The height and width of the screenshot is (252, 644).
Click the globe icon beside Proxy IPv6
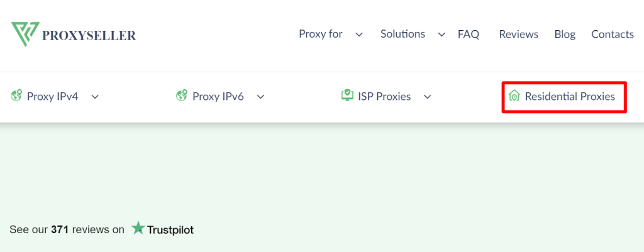pyautogui.click(x=182, y=96)
